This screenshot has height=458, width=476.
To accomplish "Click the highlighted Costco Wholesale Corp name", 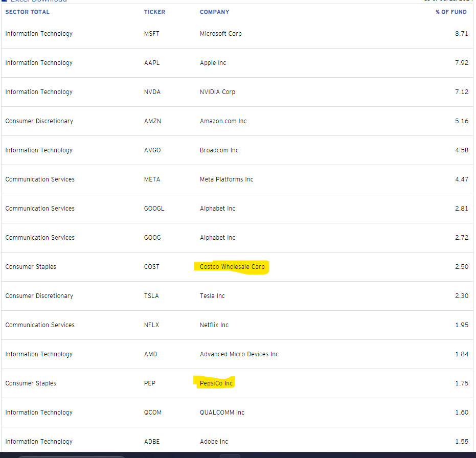I will (x=232, y=267).
